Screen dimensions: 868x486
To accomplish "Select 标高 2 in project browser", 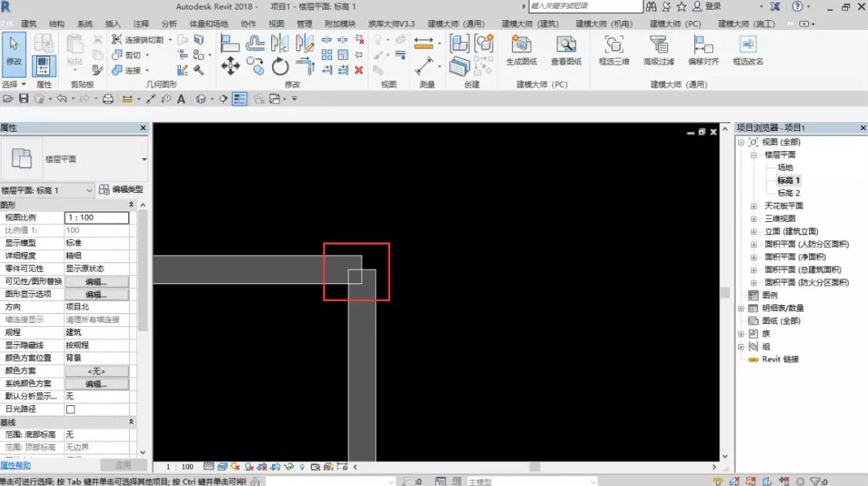I will (788, 193).
